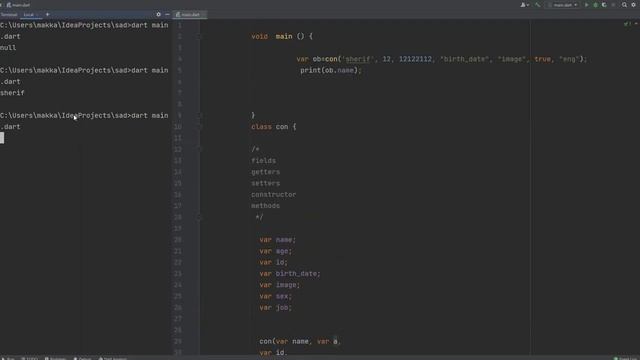Click the green inspection checkmark in editor
This screenshot has width=640, height=360.
(627, 24)
